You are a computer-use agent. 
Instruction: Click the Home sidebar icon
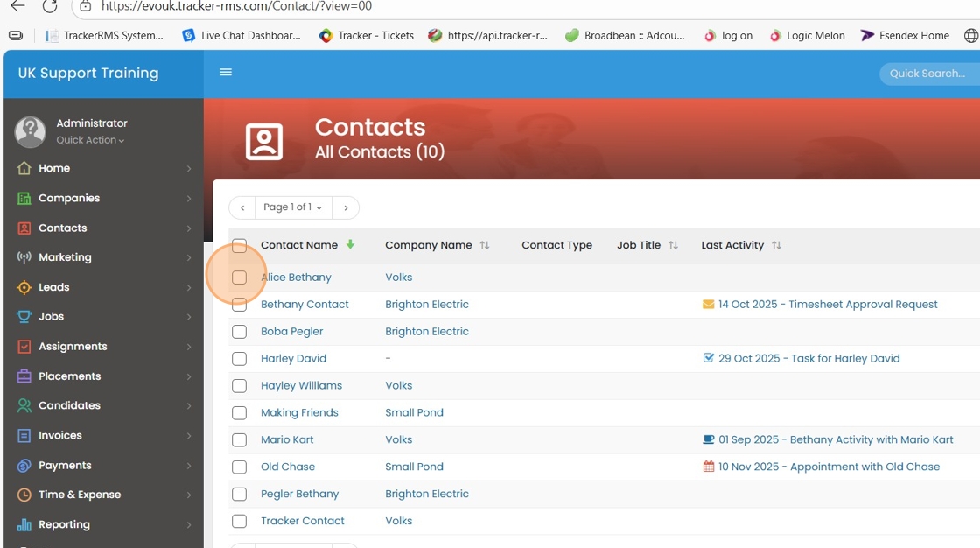pyautogui.click(x=24, y=168)
